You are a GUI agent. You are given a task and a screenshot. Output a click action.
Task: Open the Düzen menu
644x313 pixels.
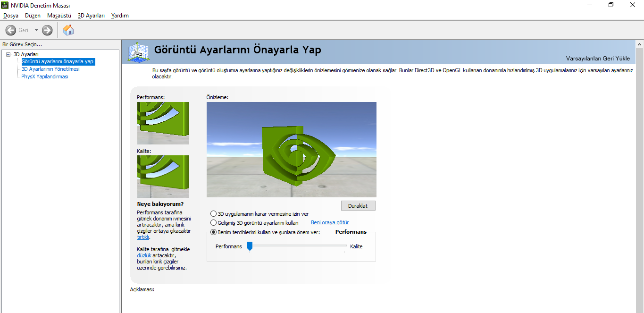(33, 16)
